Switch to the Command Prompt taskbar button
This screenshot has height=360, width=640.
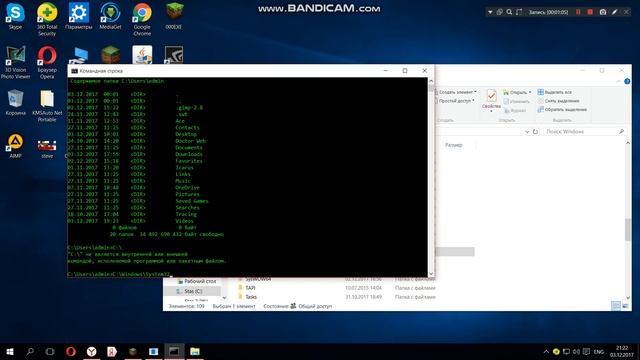point(174,351)
